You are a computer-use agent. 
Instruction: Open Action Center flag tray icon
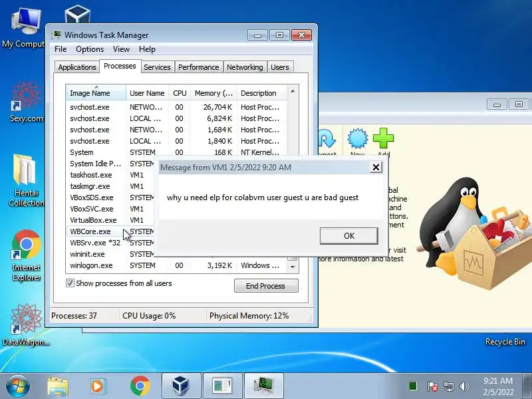pyautogui.click(x=432, y=386)
